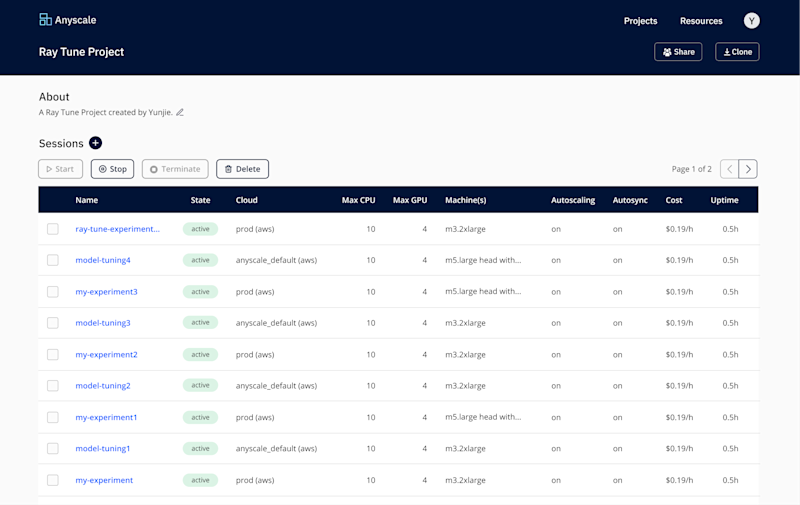Click the State column header
The width and height of the screenshot is (800, 505).
click(x=201, y=200)
